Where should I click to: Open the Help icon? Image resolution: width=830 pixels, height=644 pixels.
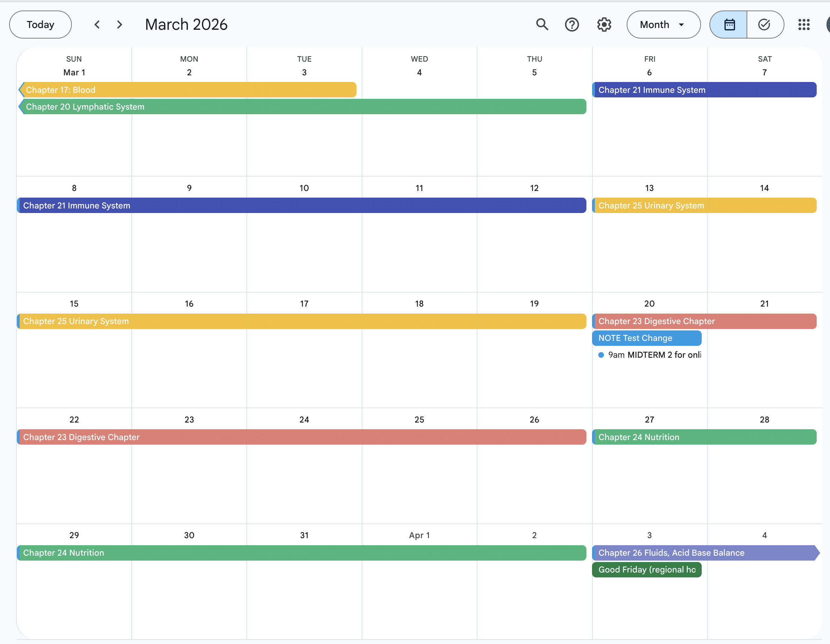[572, 24]
